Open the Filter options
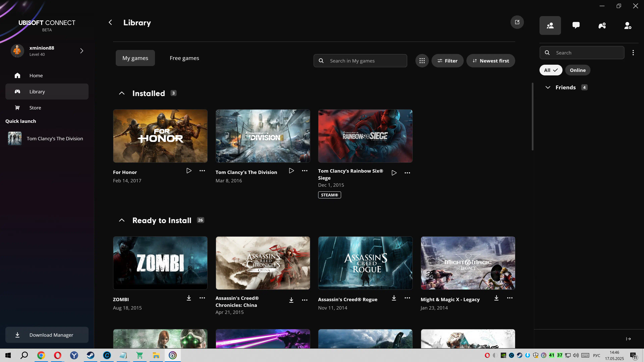Screen dimensions: 644x362 pos(447,61)
